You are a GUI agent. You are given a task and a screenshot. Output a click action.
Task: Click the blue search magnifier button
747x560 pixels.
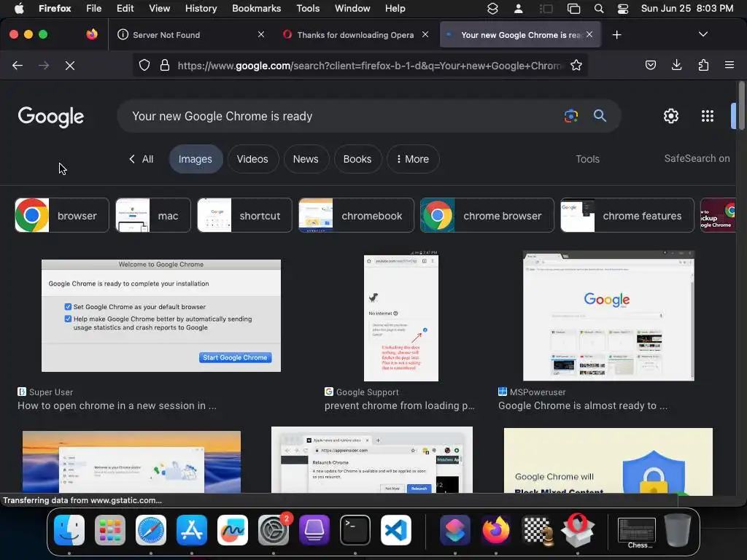pos(600,116)
